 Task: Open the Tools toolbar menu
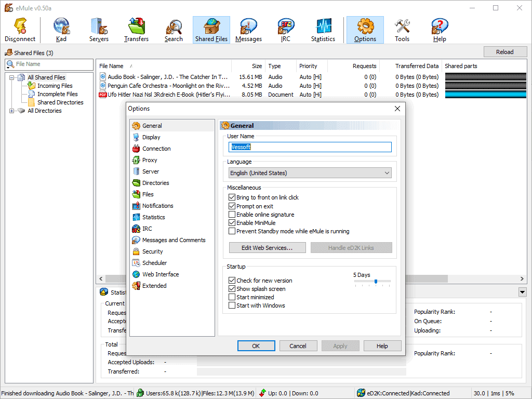pos(402,30)
